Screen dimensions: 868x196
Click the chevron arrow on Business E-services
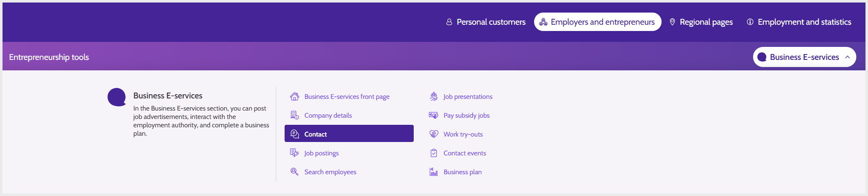pos(848,57)
